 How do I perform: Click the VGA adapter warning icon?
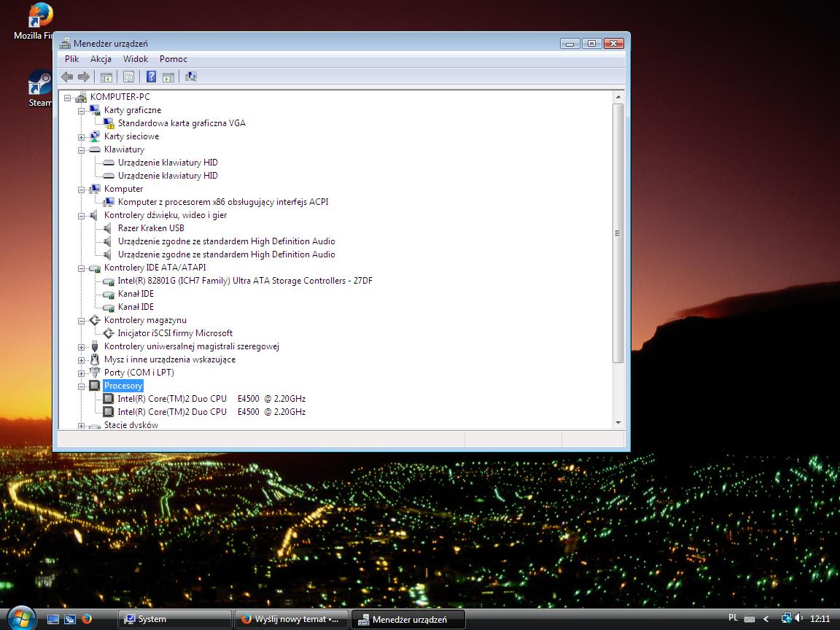tap(109, 123)
